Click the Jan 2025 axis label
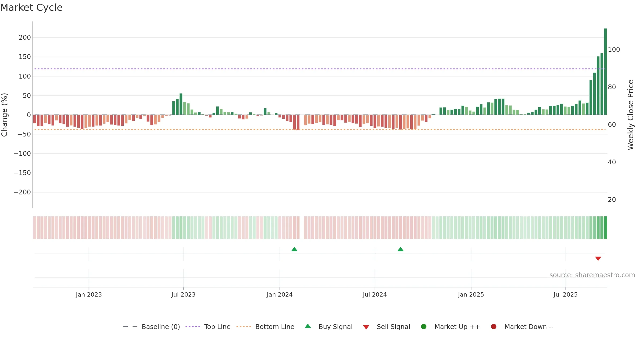The image size is (644, 362). tap(471, 294)
